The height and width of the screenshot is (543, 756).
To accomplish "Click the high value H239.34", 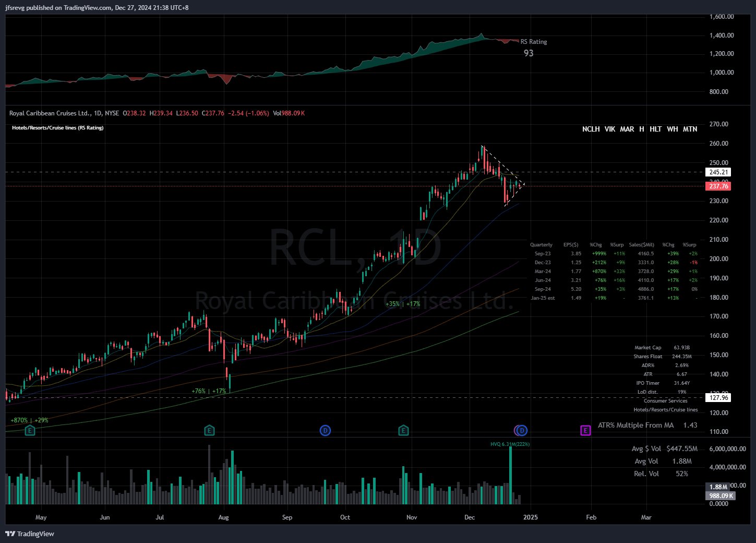I will click(161, 113).
